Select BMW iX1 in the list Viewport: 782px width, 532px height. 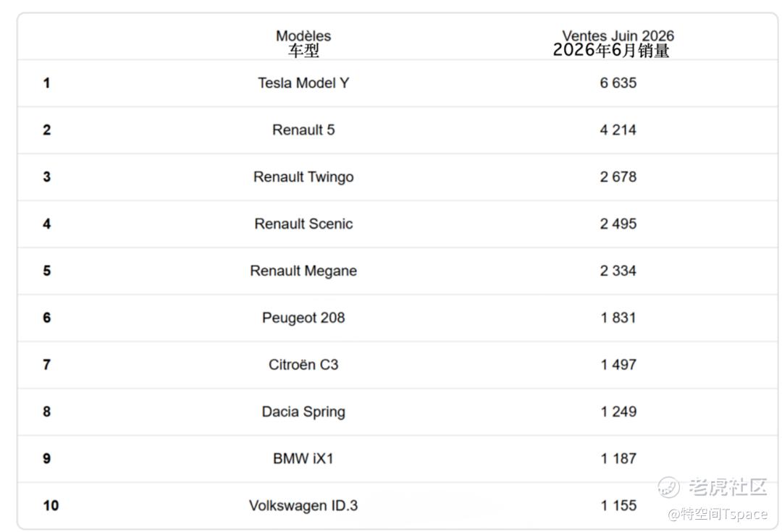[303, 459]
